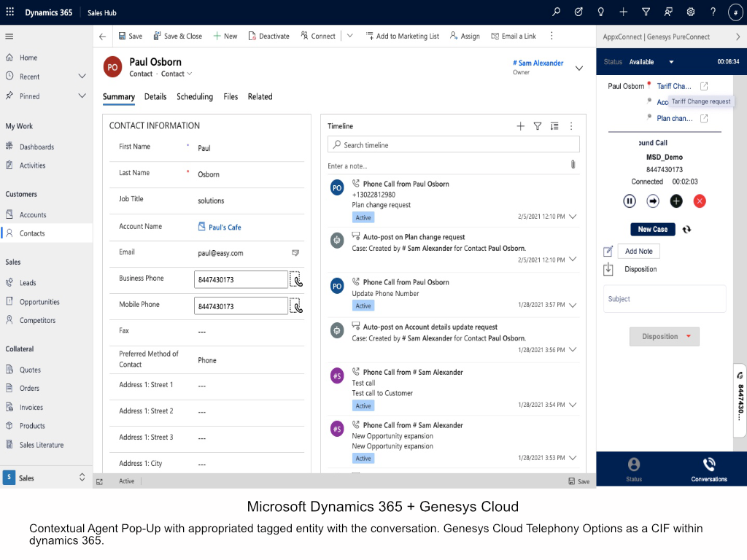Open the Status Available dropdown
Image resolution: width=747 pixels, height=560 pixels.
click(671, 62)
